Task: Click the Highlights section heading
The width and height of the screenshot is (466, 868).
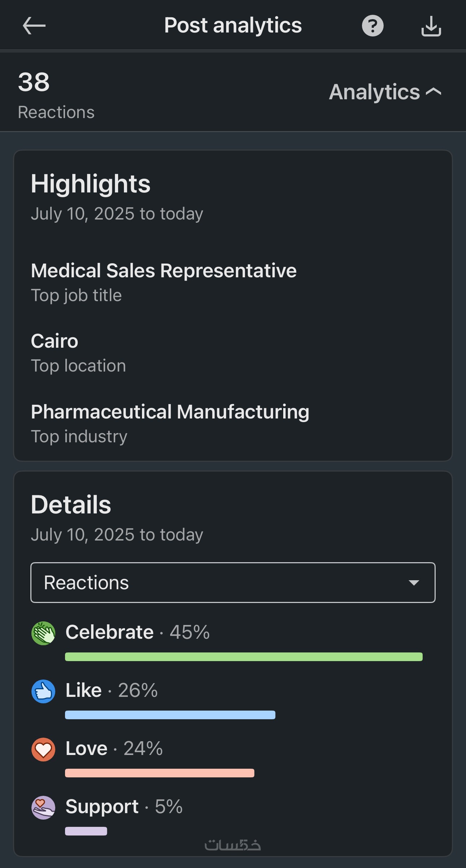Action: point(90,184)
